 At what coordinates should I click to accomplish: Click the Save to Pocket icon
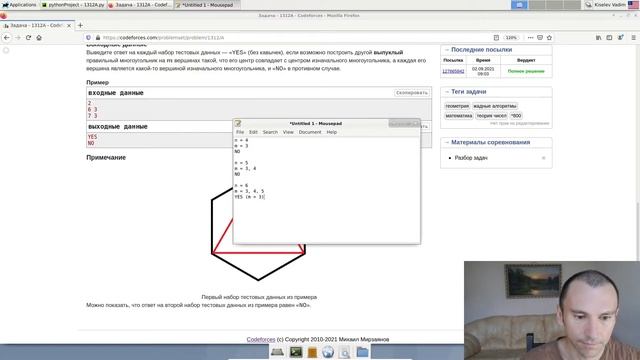pyautogui.click(x=540, y=38)
